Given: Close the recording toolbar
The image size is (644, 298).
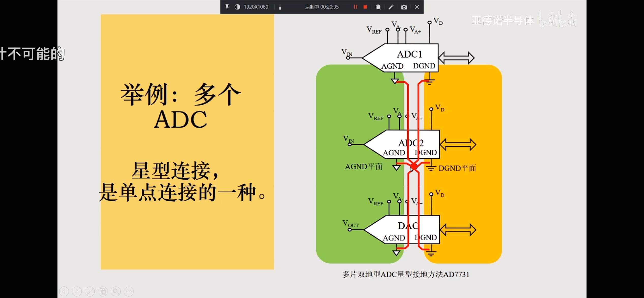Looking at the screenshot, I should point(417,7).
